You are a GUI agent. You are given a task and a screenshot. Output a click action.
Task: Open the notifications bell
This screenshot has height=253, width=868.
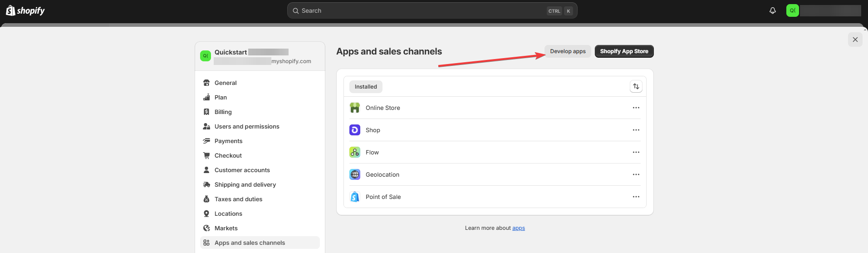772,10
